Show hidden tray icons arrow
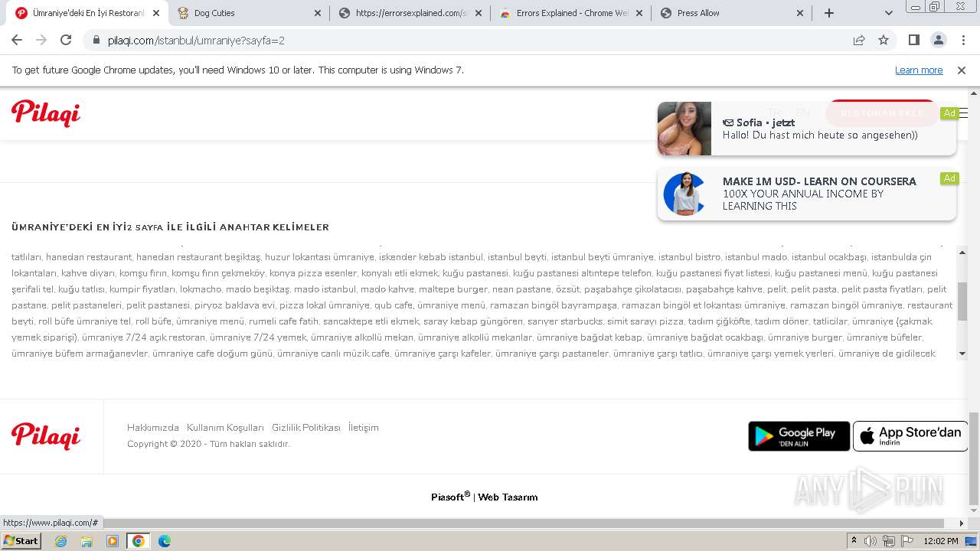Viewport: 980px width, 551px height. pos(854,540)
